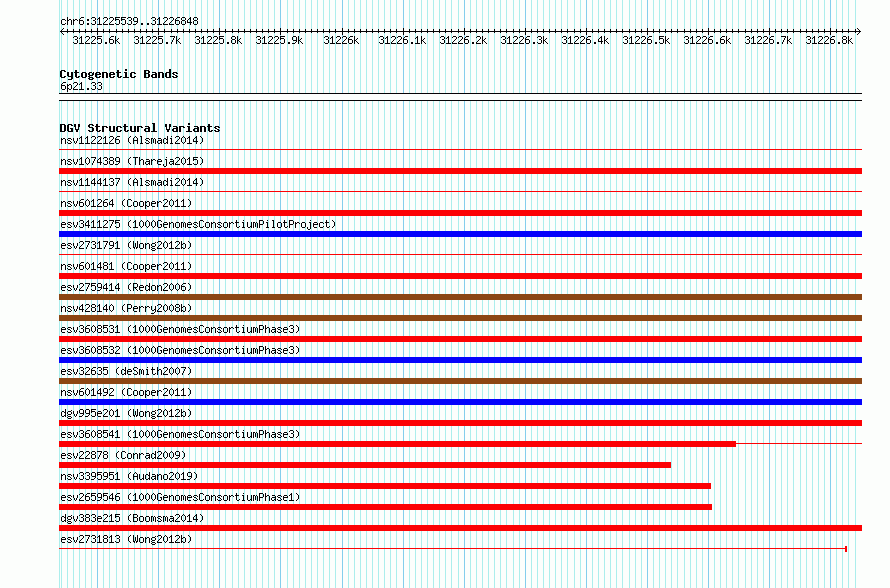
Task: Click the esv2731813 thin red line end marker
Action: [846, 549]
